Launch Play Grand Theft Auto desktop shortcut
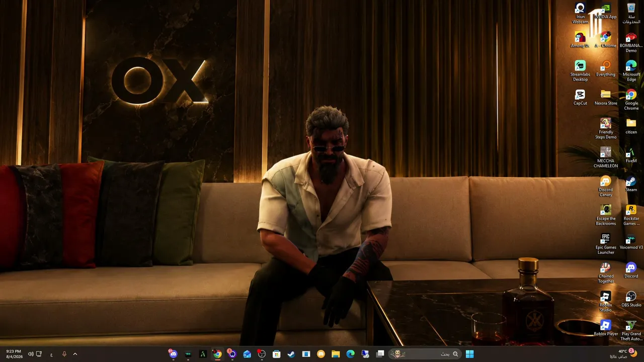 (x=631, y=330)
